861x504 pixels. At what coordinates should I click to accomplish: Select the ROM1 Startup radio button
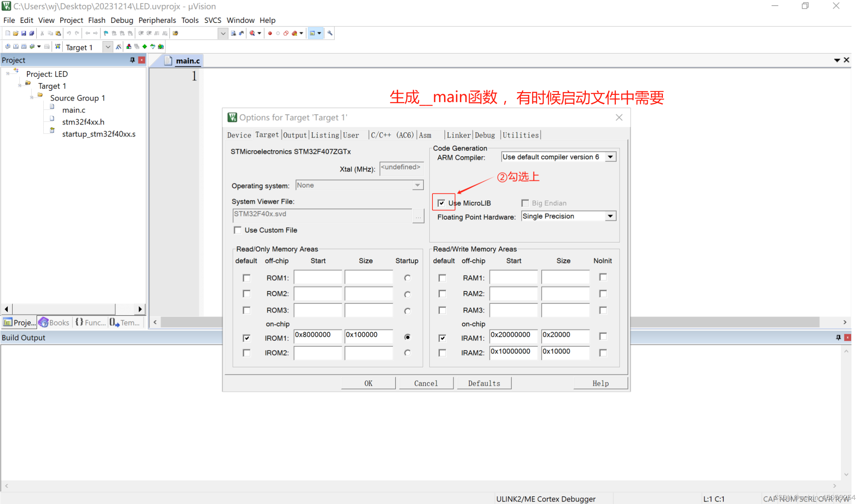[x=407, y=278]
